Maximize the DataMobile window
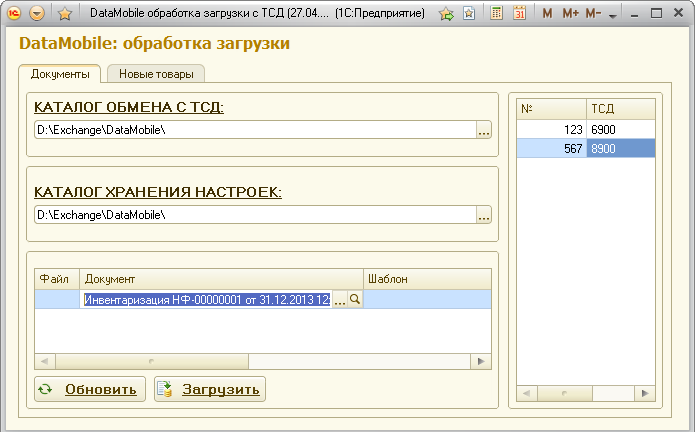This screenshot has height=433, width=695. [656, 13]
